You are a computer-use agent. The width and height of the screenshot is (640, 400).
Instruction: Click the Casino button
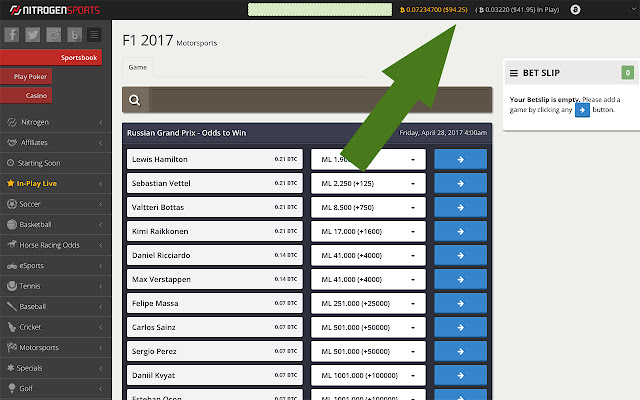(x=26, y=96)
